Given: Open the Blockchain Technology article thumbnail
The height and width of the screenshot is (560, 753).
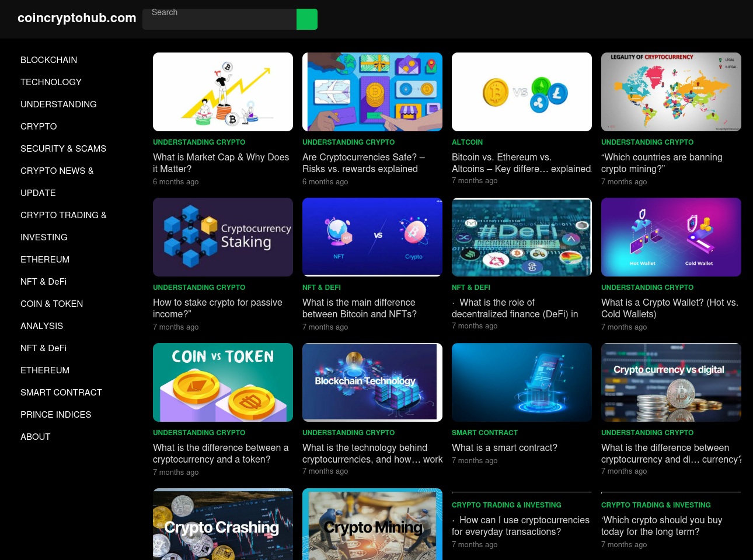Looking at the screenshot, I should click(372, 383).
